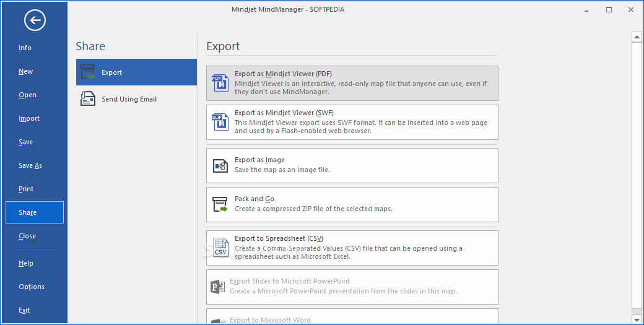Click the highlighted Share menu item
The height and width of the screenshot is (325, 644).
coord(35,212)
